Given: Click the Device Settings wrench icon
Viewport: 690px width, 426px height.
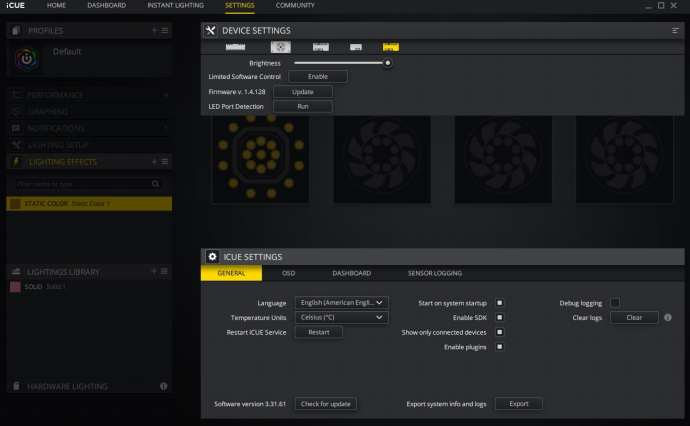Looking at the screenshot, I should tap(210, 30).
